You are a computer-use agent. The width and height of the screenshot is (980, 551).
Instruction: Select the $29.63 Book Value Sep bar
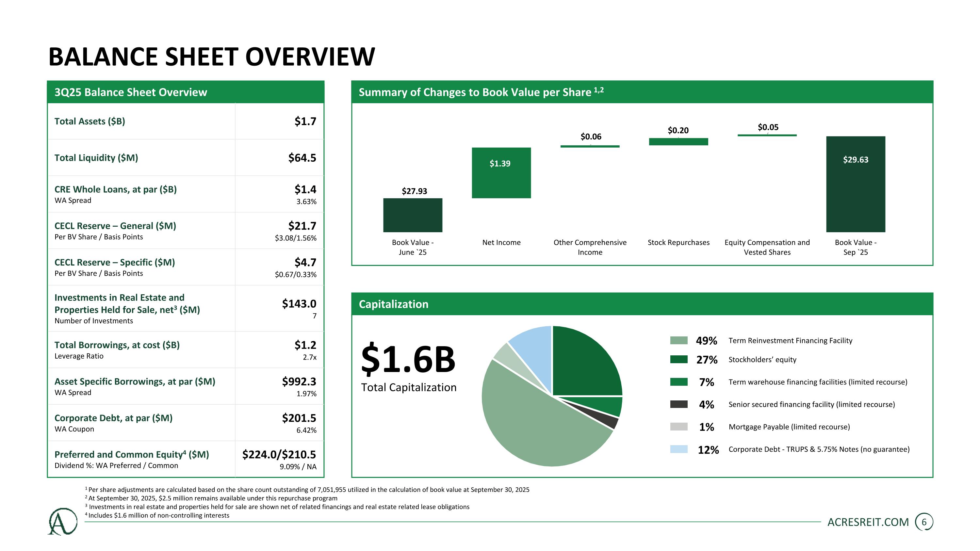(856, 184)
